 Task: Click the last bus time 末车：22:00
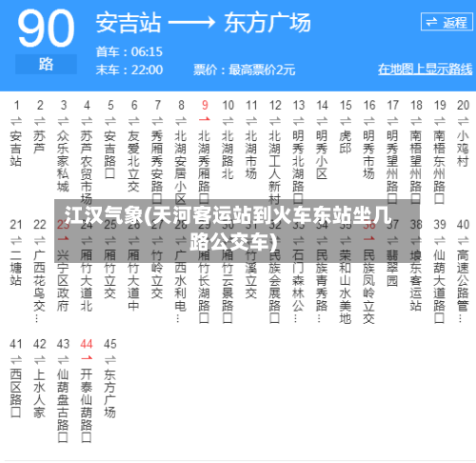[x=129, y=70]
